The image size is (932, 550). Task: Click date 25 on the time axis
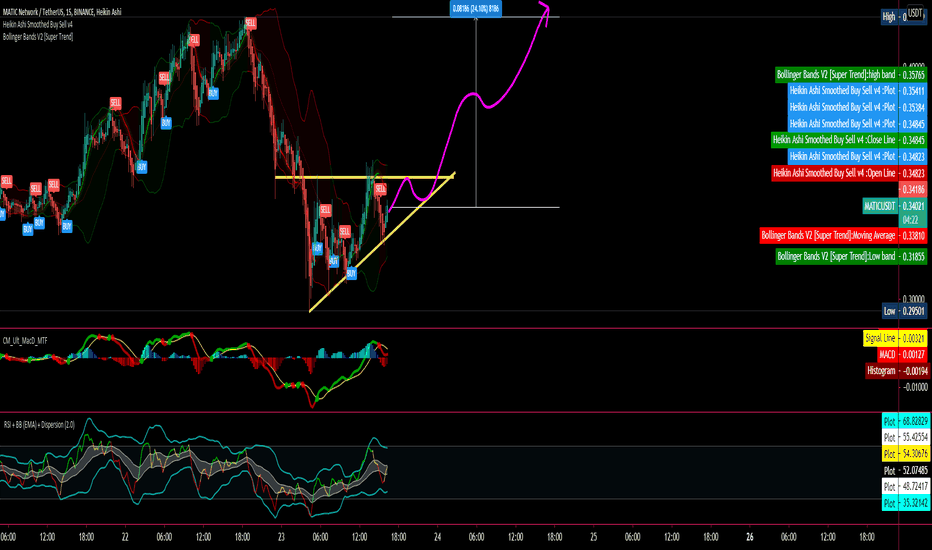coord(593,537)
